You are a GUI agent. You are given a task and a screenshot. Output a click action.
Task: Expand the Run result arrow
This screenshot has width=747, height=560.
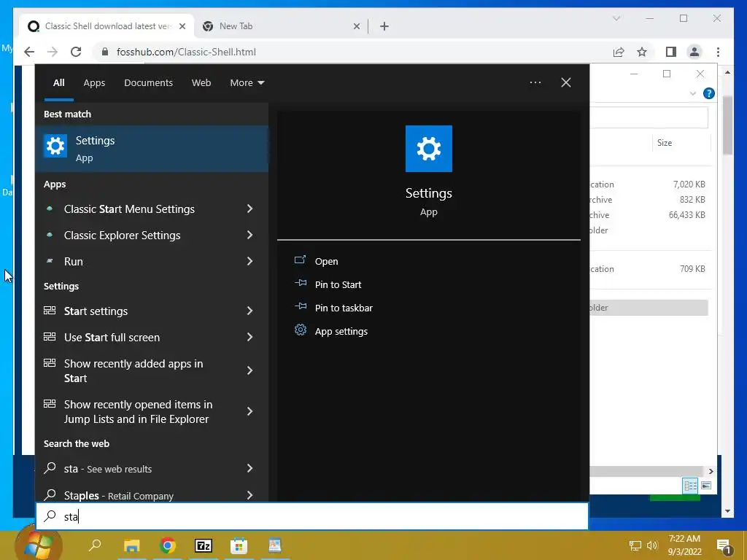249,261
